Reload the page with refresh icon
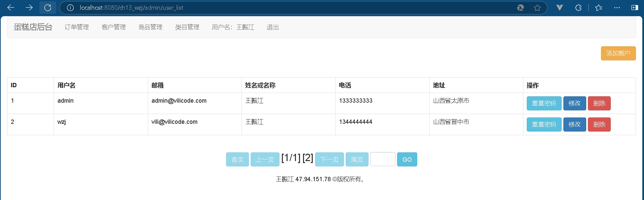 48,8
